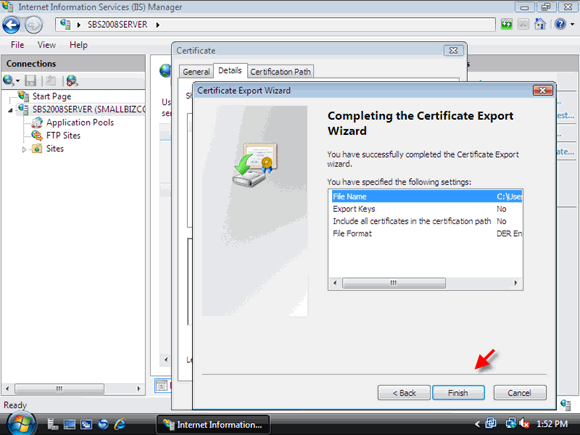
Task: Open Internet Explorer from quick launch
Action: [119, 424]
